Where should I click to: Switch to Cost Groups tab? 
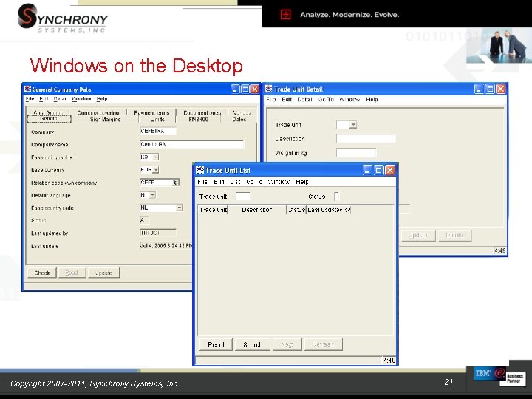48,112
